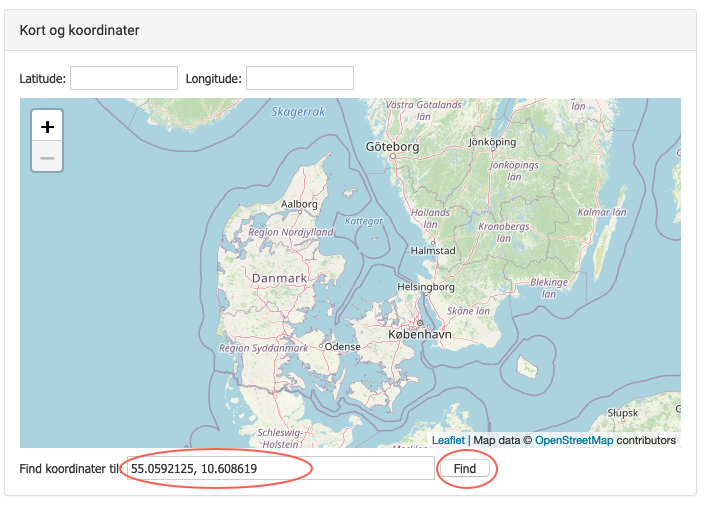The width and height of the screenshot is (708, 505).
Task: Click the Latitude input field
Action: [x=124, y=78]
